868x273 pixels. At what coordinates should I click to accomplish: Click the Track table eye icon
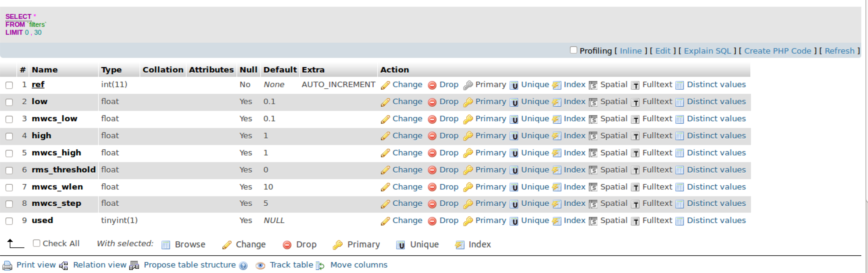pyautogui.click(x=260, y=266)
